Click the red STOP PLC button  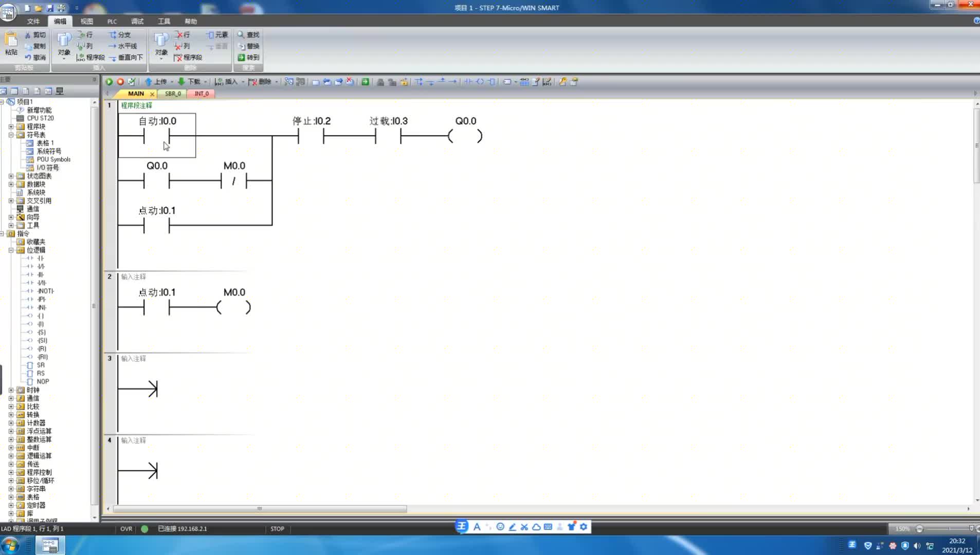pyautogui.click(x=120, y=82)
